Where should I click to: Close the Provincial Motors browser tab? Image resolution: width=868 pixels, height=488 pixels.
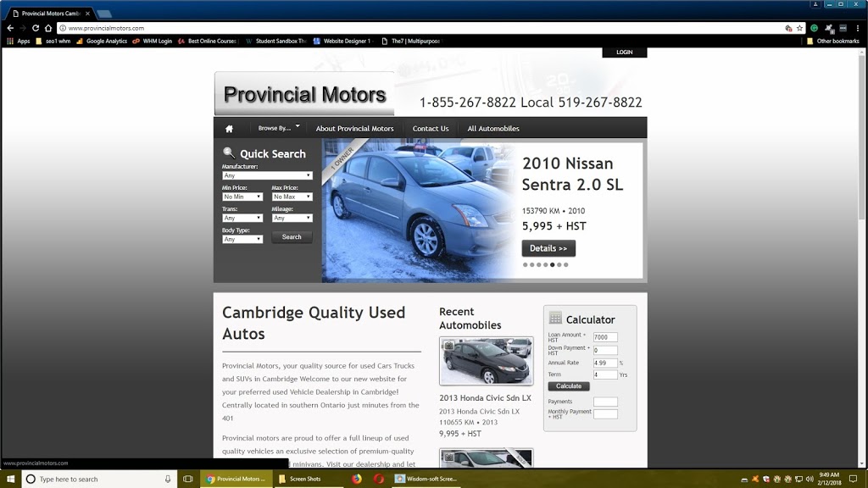(87, 14)
